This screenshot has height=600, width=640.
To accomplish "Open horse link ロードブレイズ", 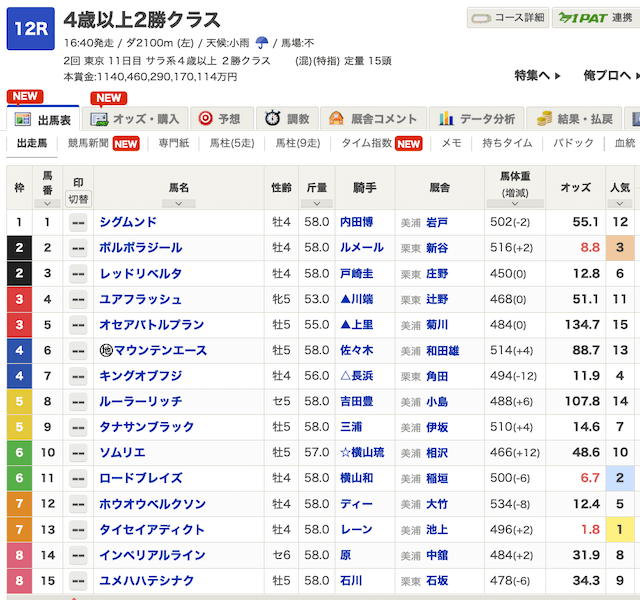I will click(141, 479).
